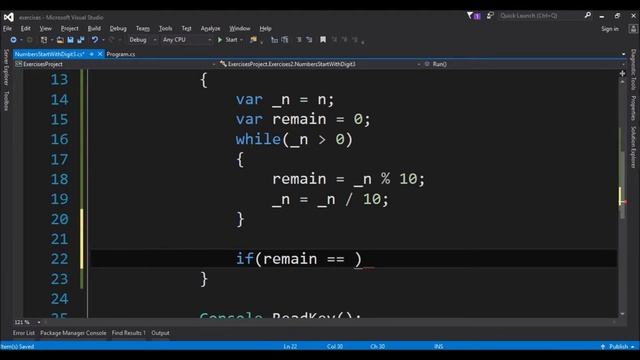Open the Debug solution configuration dropdown
Image resolution: width=640 pixels, height=360 pixels.
pyautogui.click(x=143, y=40)
